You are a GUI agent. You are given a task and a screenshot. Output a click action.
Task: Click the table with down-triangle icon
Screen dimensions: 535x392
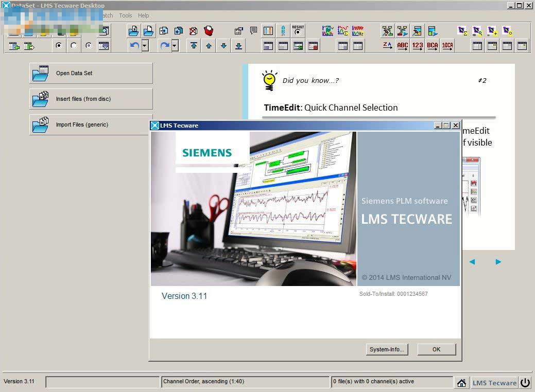[x=103, y=45]
